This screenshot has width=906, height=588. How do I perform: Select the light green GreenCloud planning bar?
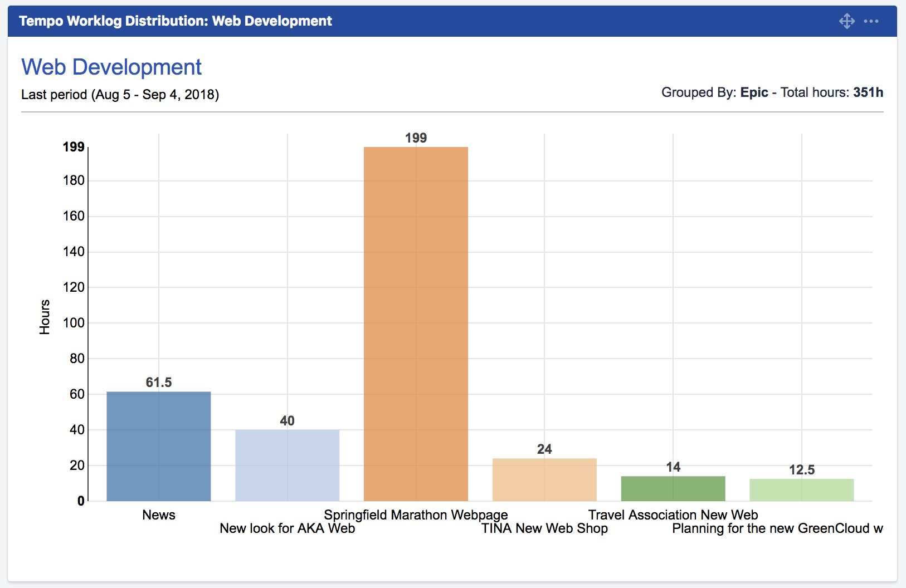tap(802, 490)
